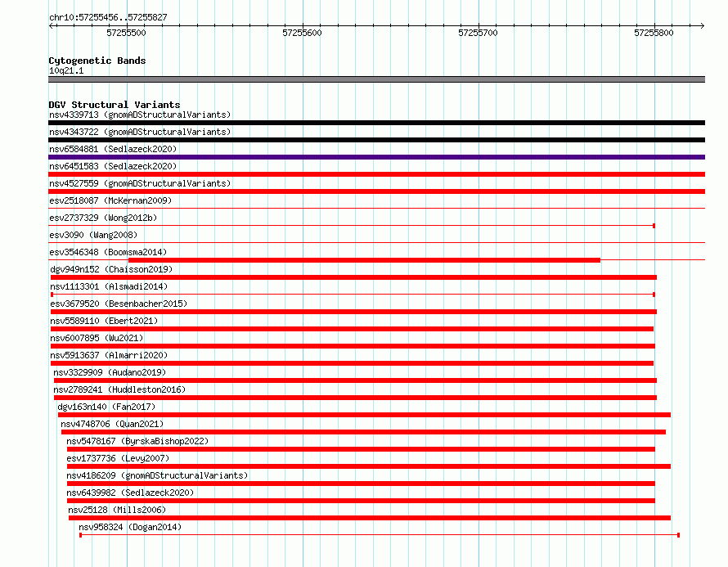Select the nsv6439982 (Sedlazeck2020) label

pyautogui.click(x=130, y=493)
